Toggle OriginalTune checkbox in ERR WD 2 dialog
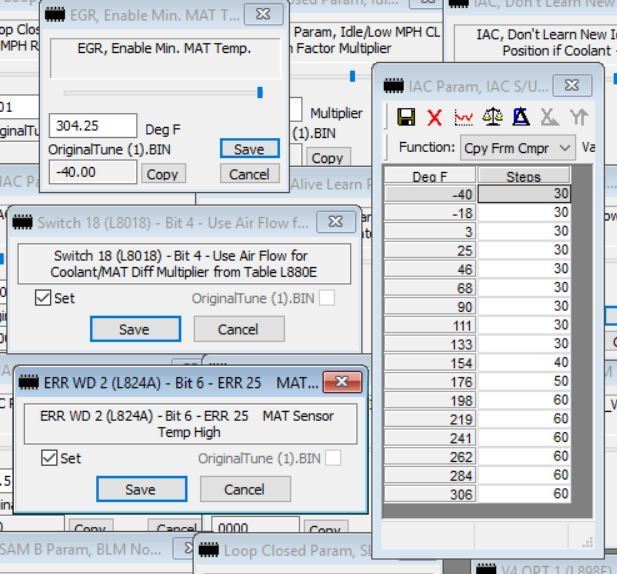The width and height of the screenshot is (617, 574). [x=332, y=458]
